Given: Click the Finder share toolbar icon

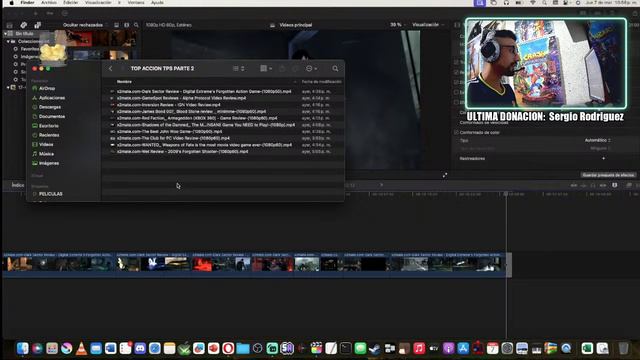Looking at the screenshot, I should (x=282, y=69).
